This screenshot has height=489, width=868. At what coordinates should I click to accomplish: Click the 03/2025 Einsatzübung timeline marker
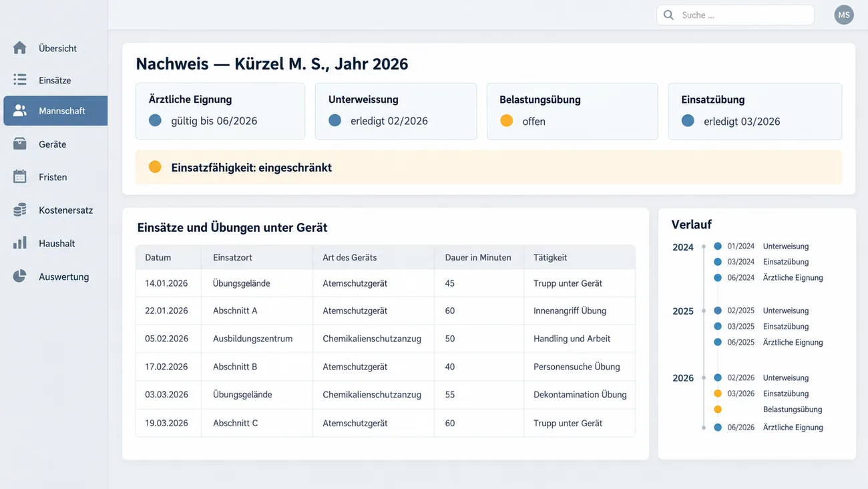(718, 327)
